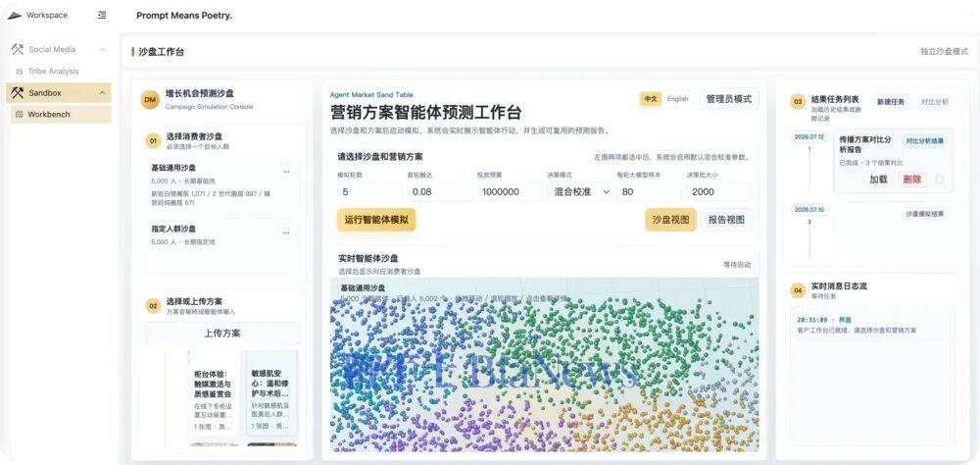The height and width of the screenshot is (465, 980).
Task: Switch language to English
Action: pos(677,99)
